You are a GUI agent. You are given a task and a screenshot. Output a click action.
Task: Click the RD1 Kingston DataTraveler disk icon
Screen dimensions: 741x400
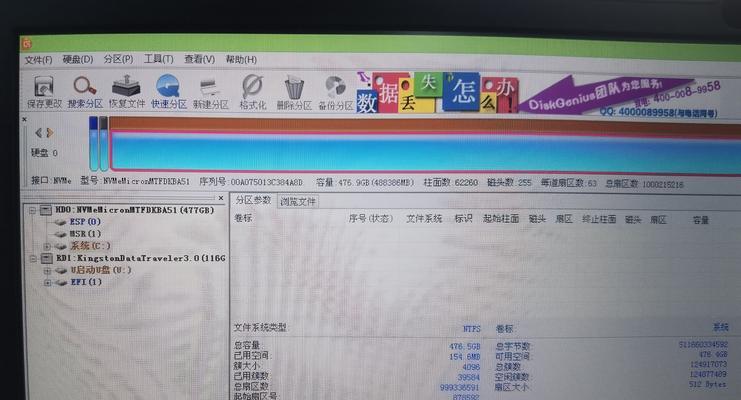(47, 258)
